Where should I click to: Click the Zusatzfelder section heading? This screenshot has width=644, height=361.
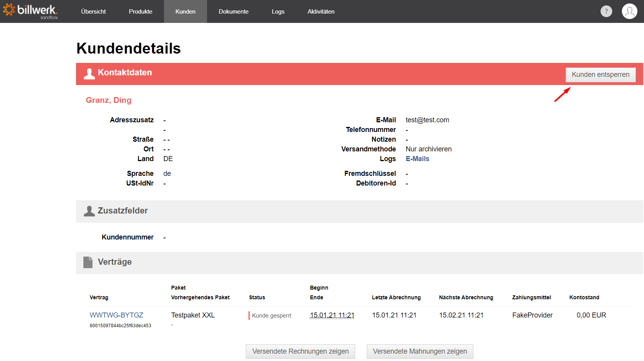123,211
